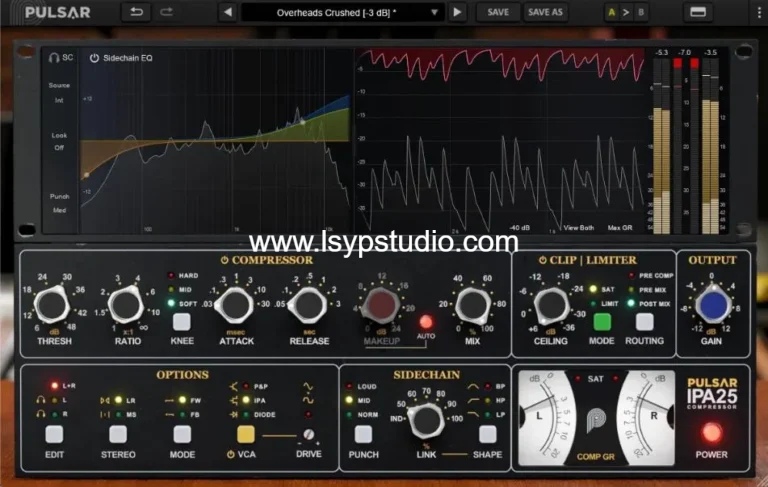This screenshot has height=487, width=768.
Task: Go to previous preset with left arrow
Action: (x=228, y=12)
